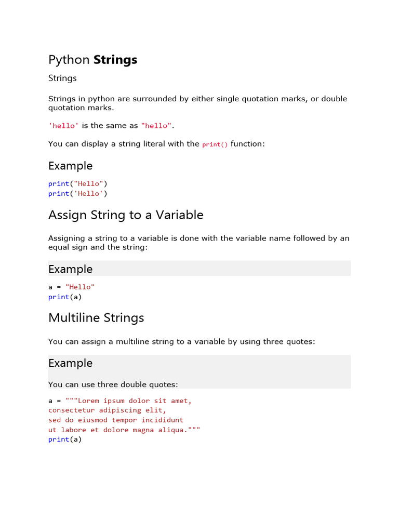Click the print(a) line under a = "Hello"
This screenshot has width=399, height=532.
65,297
